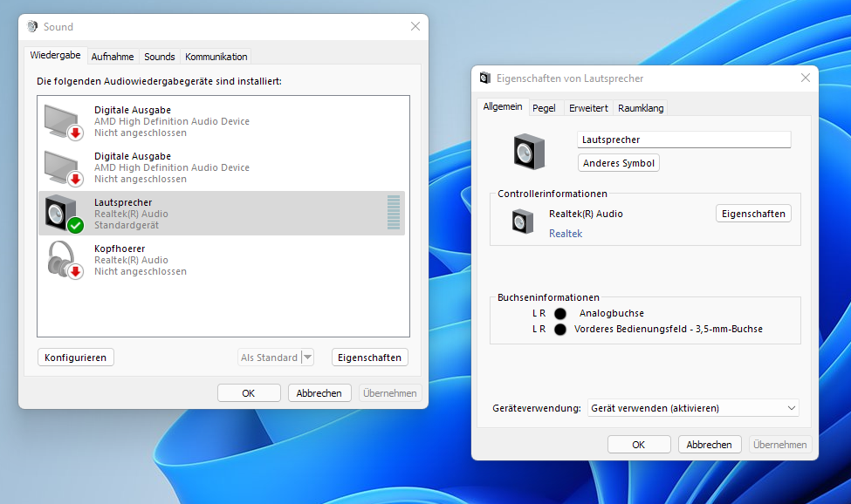Select the Kopfhoerer device name text
This screenshot has width=851, height=504.
[x=120, y=249]
